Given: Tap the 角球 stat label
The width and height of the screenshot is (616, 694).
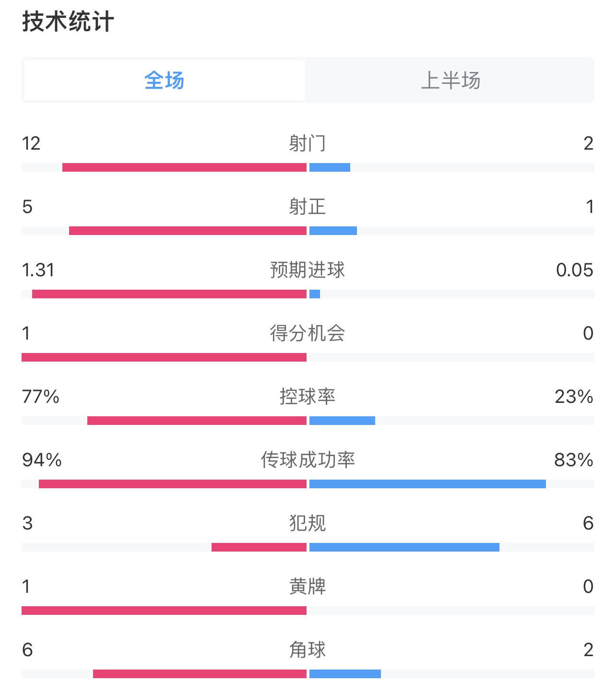Looking at the screenshot, I should [308, 650].
